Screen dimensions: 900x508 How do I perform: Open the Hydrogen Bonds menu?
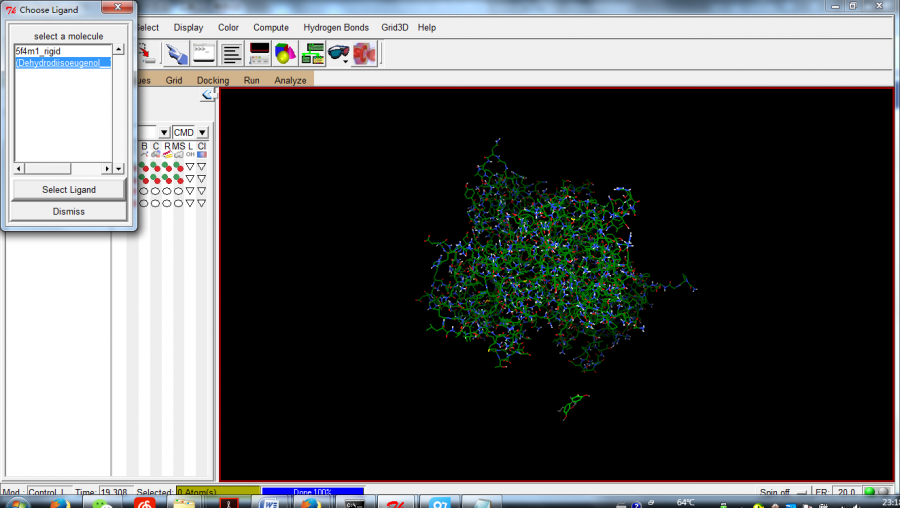point(336,28)
